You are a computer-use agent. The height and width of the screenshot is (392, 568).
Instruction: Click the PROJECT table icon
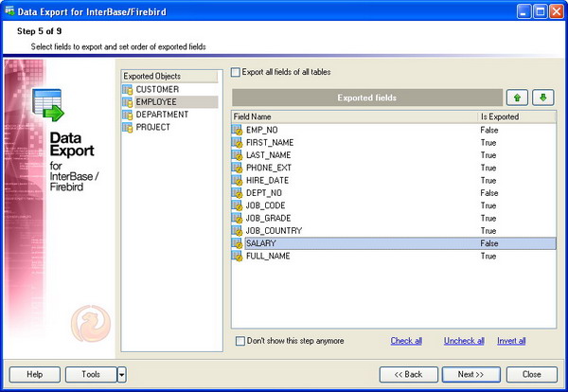click(x=128, y=128)
